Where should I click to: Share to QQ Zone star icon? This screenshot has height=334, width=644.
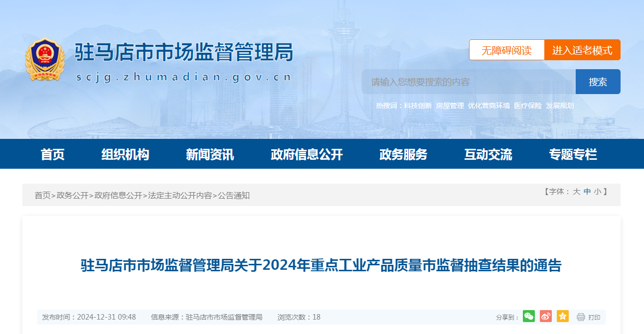click(563, 316)
